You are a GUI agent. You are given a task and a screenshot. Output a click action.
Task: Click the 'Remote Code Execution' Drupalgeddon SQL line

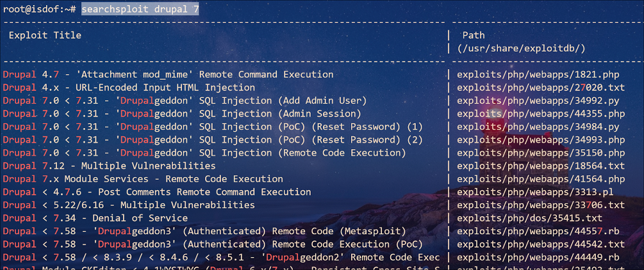point(204,153)
